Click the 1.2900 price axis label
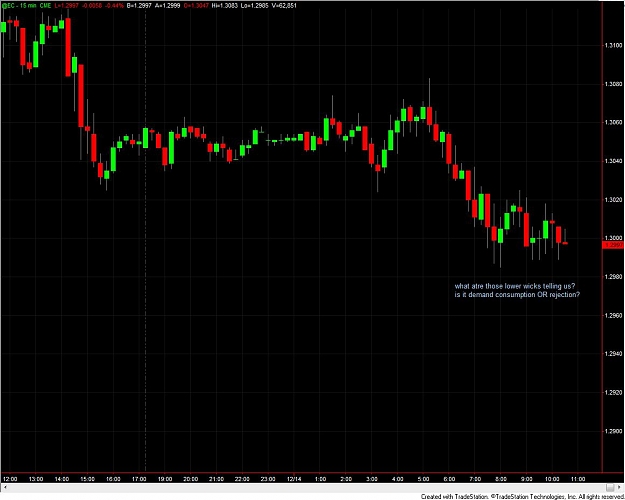The height and width of the screenshot is (500, 625). point(613,431)
